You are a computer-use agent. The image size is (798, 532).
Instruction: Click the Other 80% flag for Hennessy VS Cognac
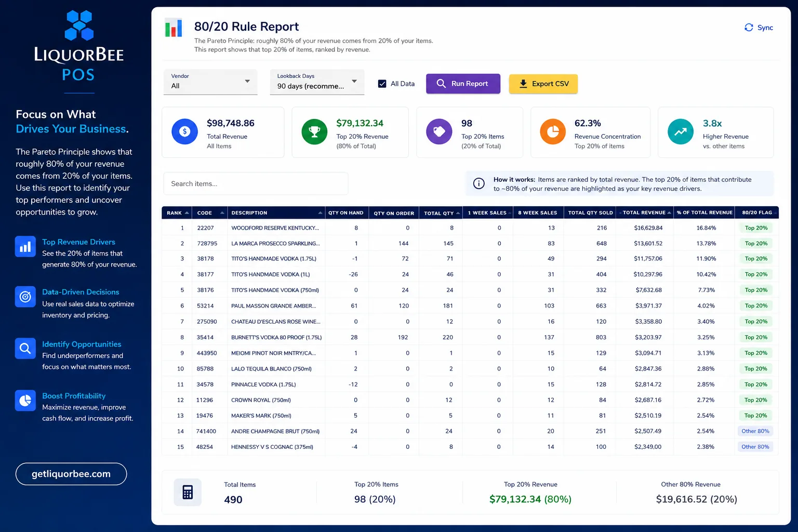(755, 447)
